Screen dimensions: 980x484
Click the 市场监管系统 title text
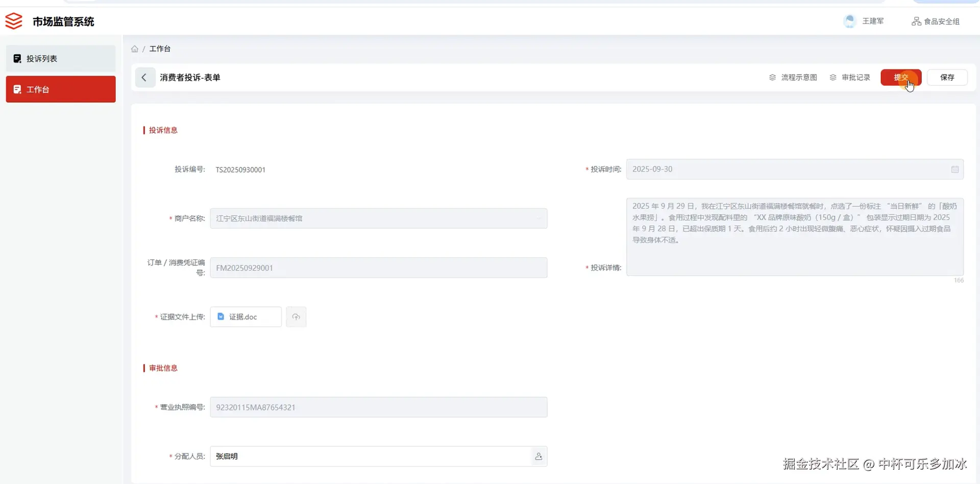63,21
